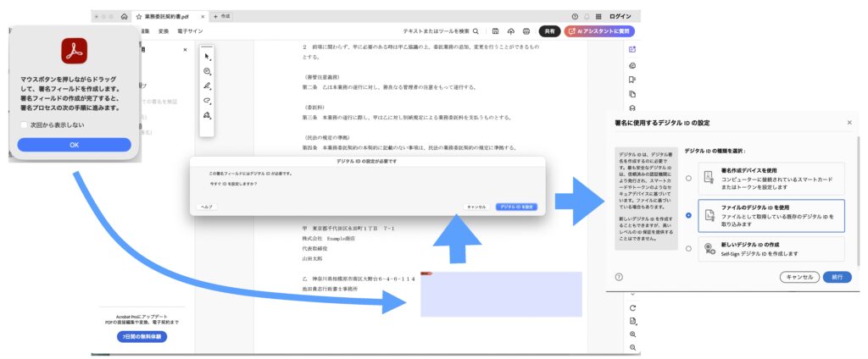Select the pen highlighter tool
This screenshot has width=868, height=359.
point(208,86)
